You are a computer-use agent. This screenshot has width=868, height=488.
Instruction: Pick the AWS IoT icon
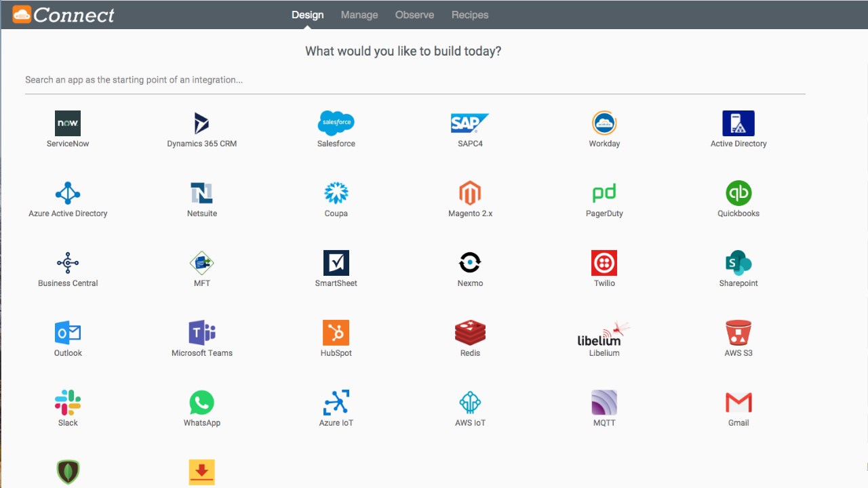click(x=470, y=403)
